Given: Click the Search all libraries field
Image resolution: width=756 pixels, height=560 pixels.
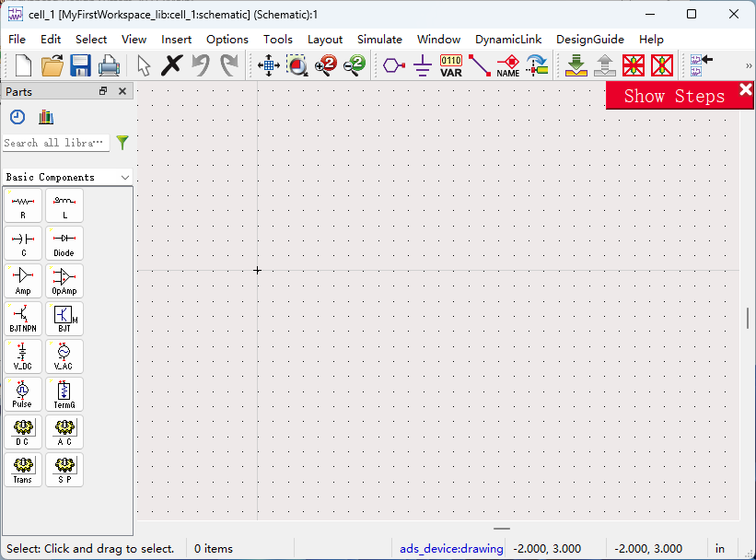Looking at the screenshot, I should click(x=55, y=143).
